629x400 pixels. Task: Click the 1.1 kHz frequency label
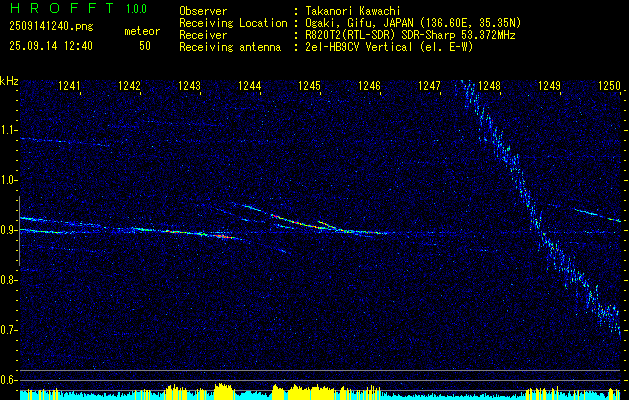[x=8, y=130]
